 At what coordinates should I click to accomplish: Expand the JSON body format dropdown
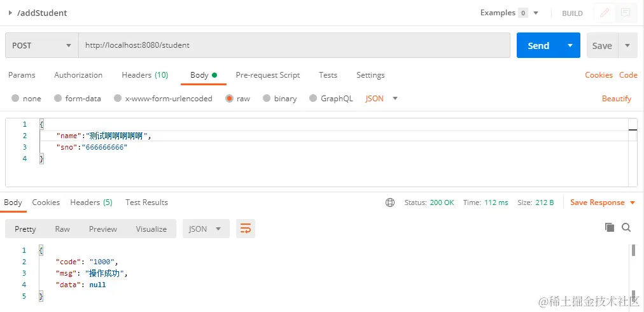click(x=382, y=99)
